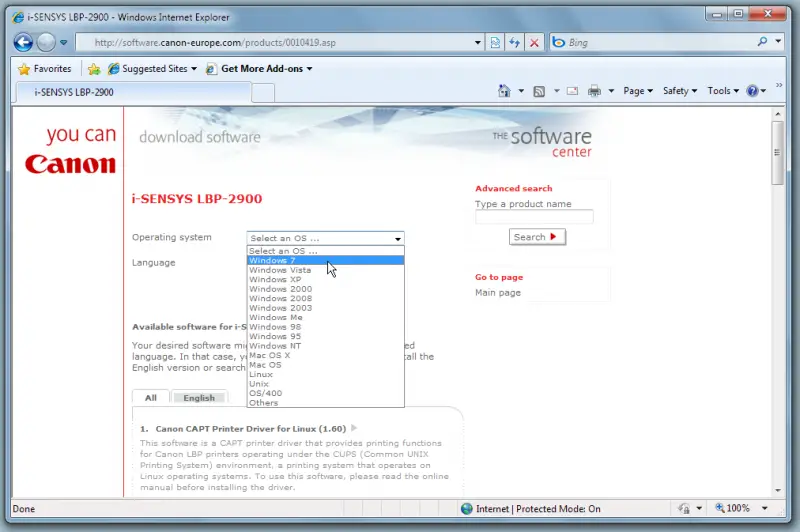The width and height of the screenshot is (800, 532).
Task: Select the i-SENSYS LBP-2900 browser tab
Action: pyautogui.click(x=134, y=92)
